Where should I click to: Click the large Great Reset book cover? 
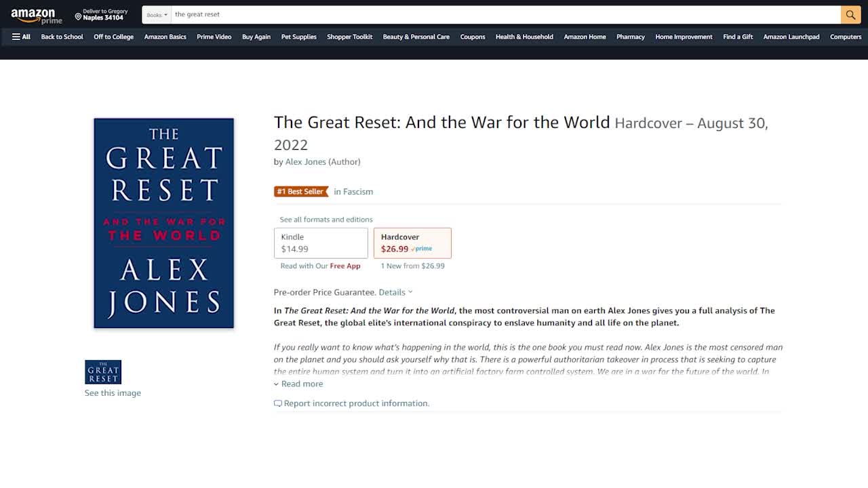point(163,223)
